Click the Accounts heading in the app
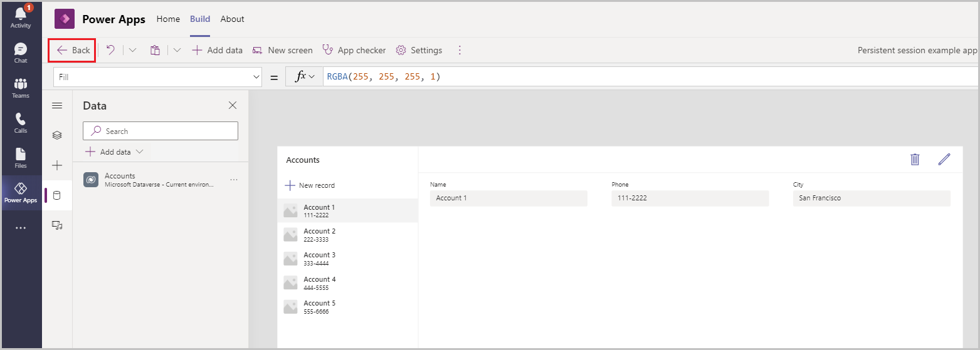 [x=303, y=160]
